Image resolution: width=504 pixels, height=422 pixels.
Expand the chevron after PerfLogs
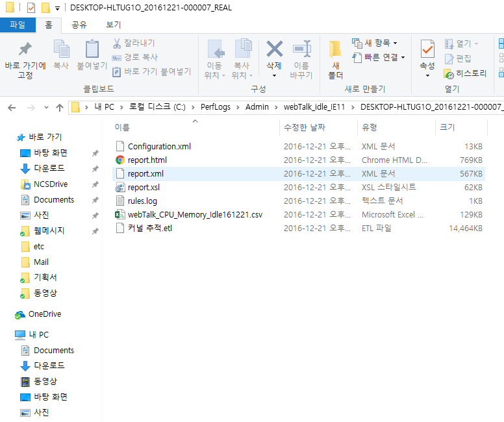pyautogui.click(x=238, y=107)
